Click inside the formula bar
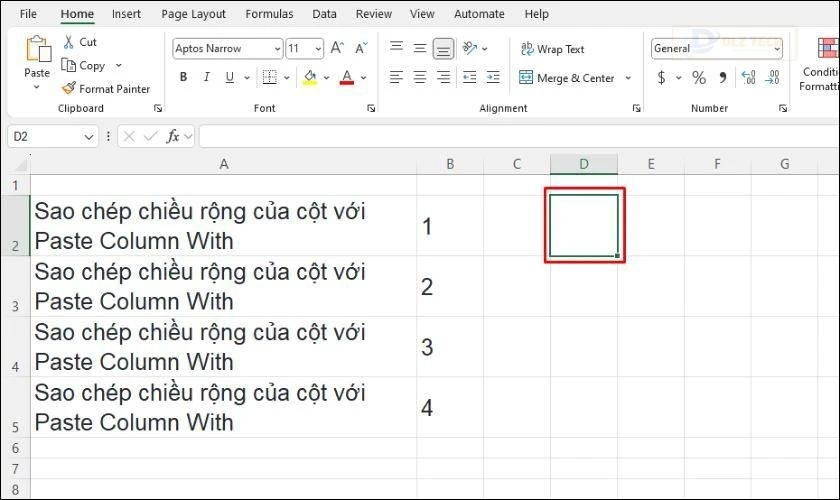Viewport: 840px width, 500px height. [x=519, y=137]
